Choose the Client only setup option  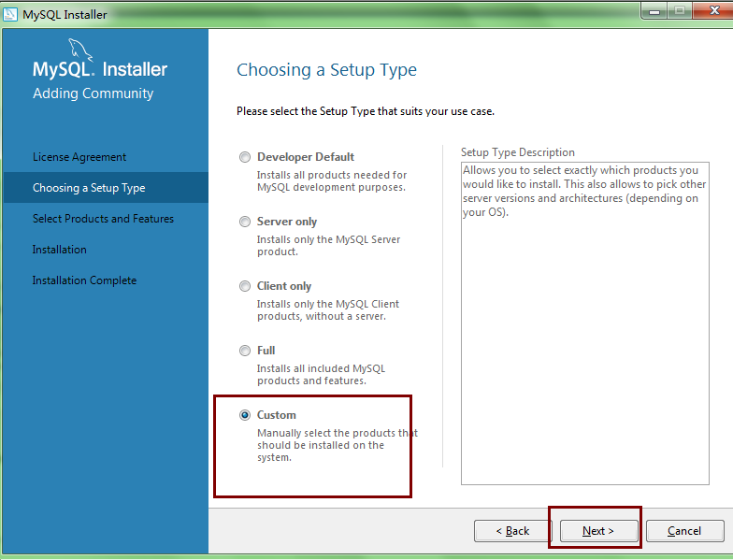(245, 286)
